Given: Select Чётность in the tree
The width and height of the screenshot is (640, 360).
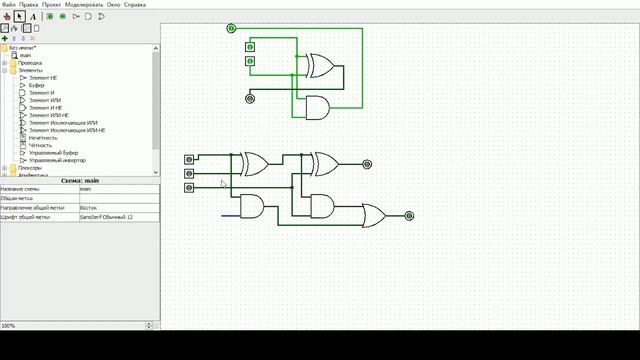Looking at the screenshot, I should tap(40, 145).
